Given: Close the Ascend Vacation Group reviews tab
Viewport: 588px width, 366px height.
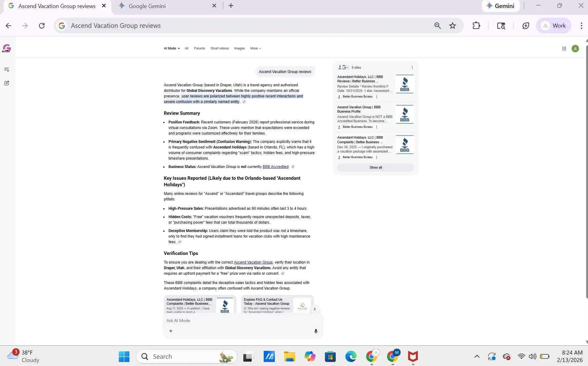Looking at the screenshot, I should (x=104, y=6).
